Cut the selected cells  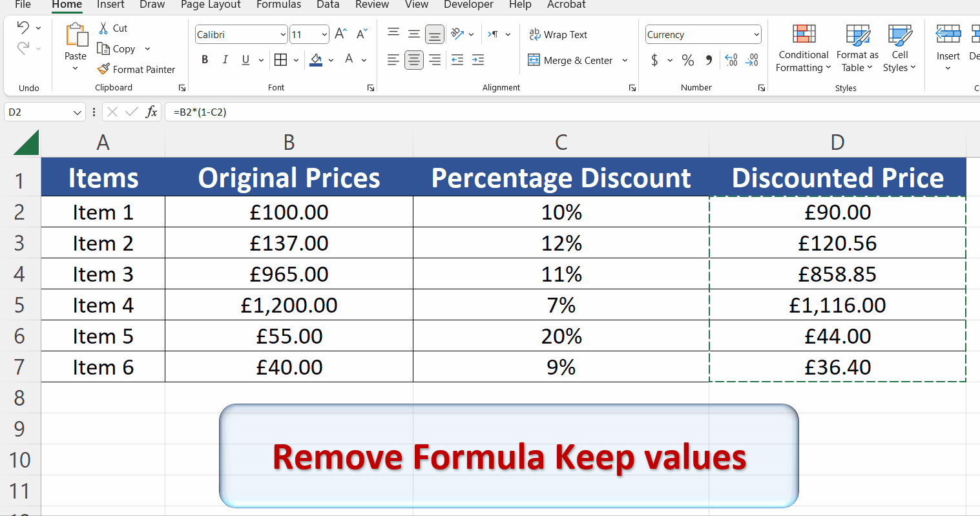(x=113, y=28)
